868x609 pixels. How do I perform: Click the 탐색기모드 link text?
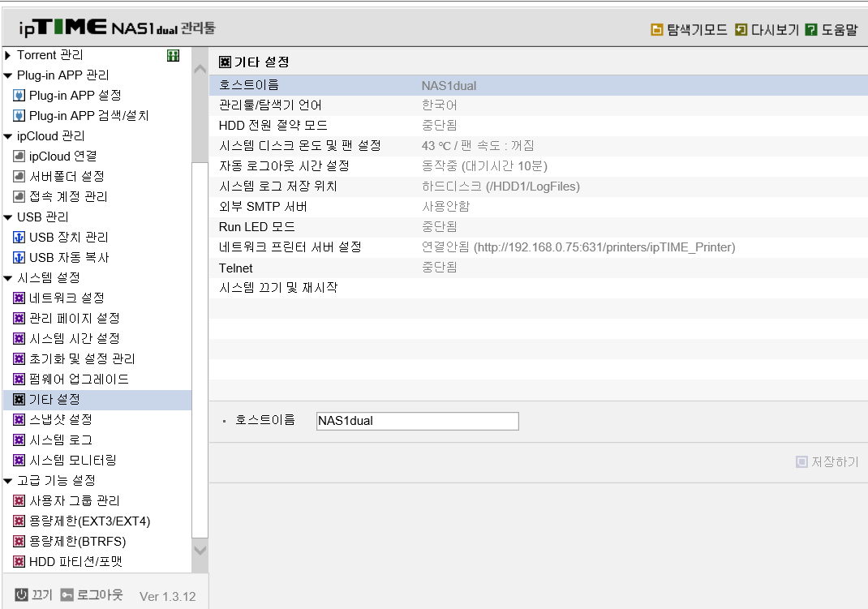coord(697,29)
